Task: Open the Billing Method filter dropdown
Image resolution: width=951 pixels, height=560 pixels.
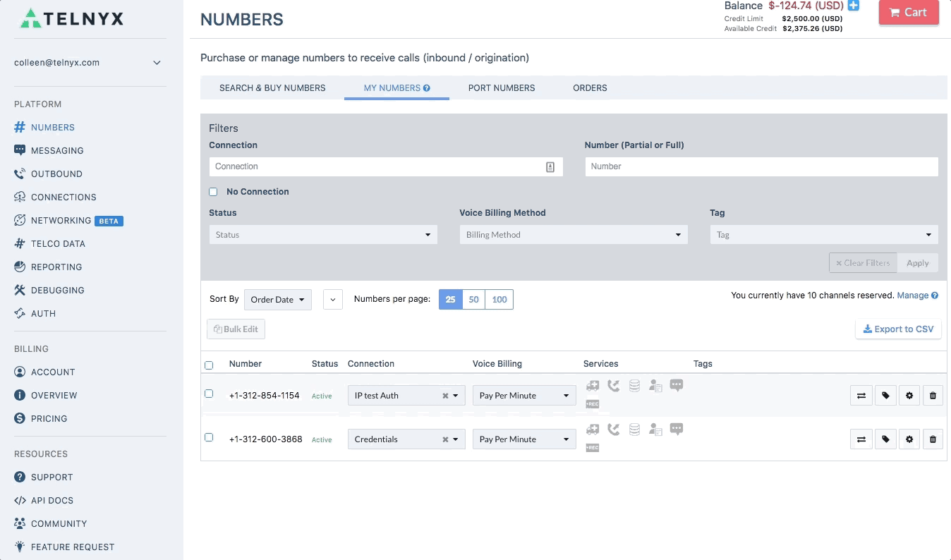Action: tap(574, 235)
